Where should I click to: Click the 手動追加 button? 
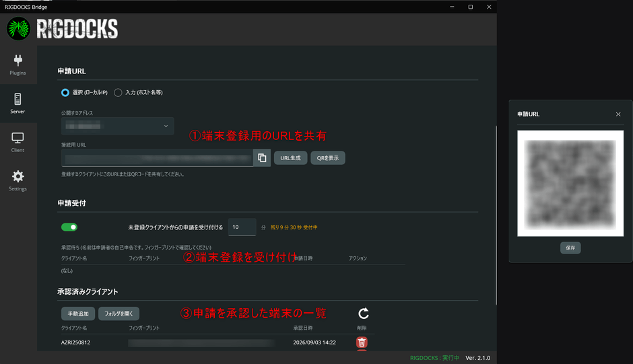[x=78, y=314]
